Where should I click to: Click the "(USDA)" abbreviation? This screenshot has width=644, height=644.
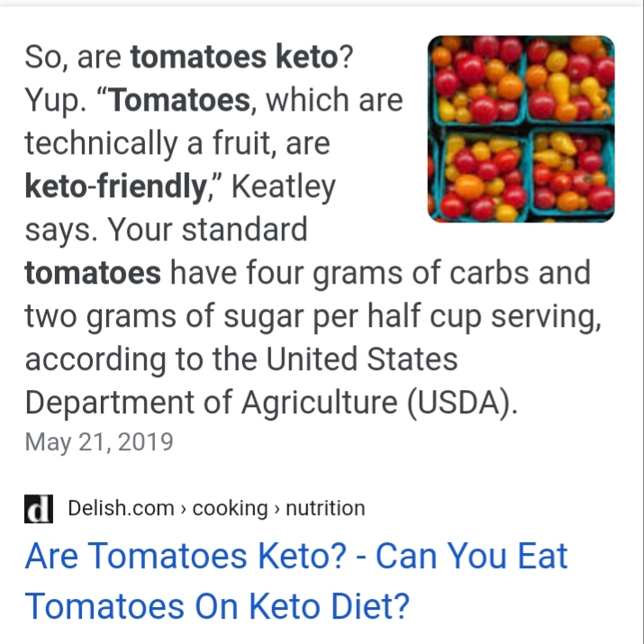click(462, 402)
